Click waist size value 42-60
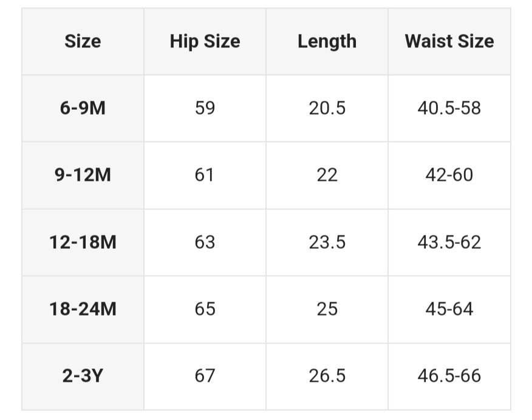This screenshot has width=532, height=420. click(x=449, y=175)
